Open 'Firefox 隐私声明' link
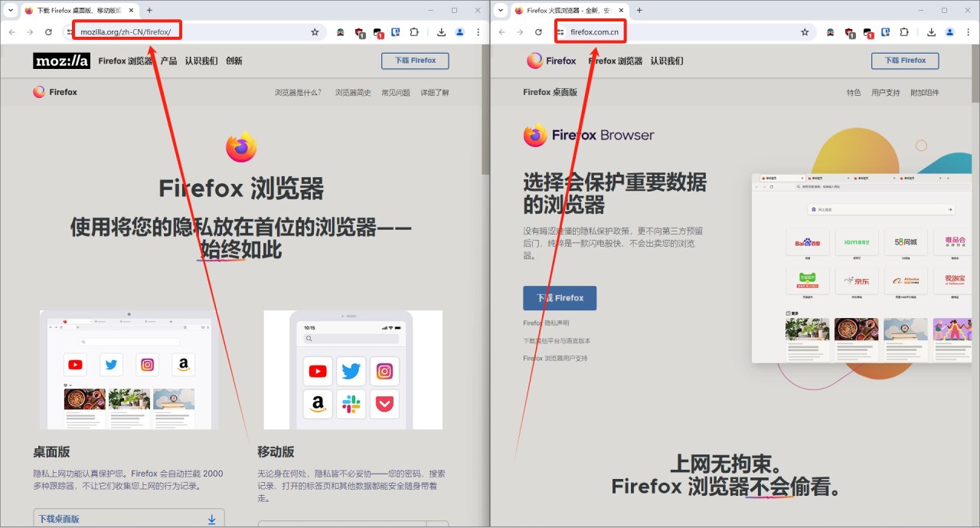Viewport: 980px width, 528px height. [546, 323]
